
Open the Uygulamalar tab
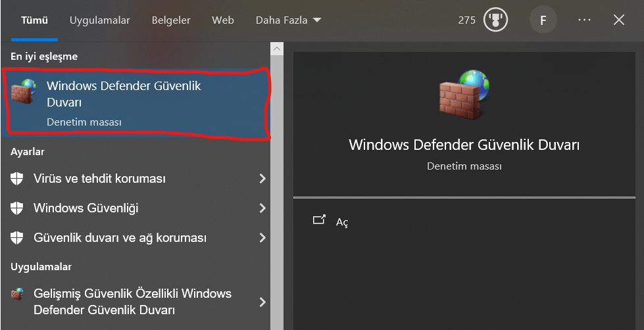click(x=100, y=20)
